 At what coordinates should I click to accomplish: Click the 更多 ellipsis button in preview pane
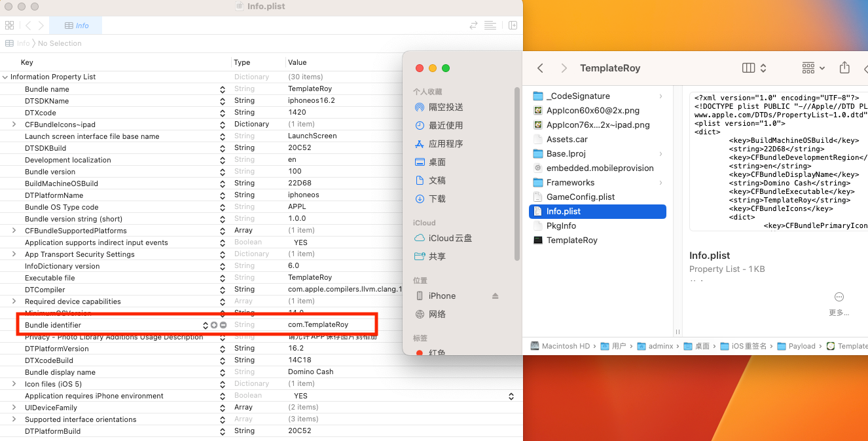tap(839, 297)
